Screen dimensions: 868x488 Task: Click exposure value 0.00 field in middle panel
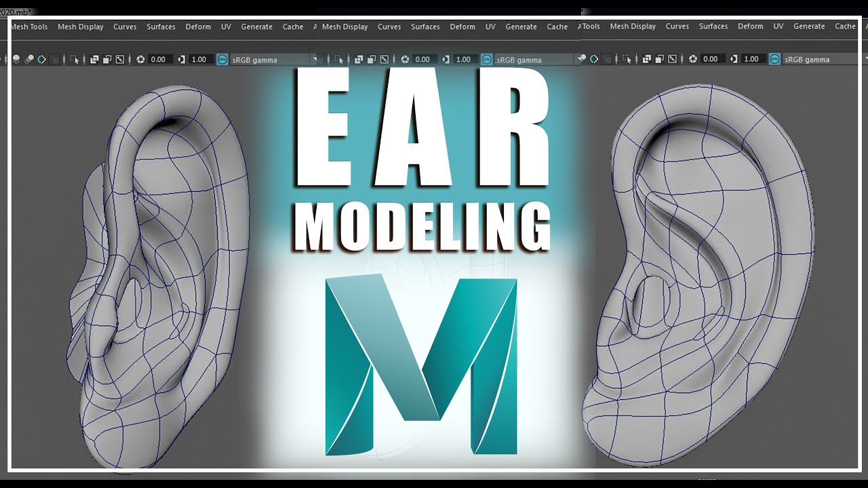(425, 60)
